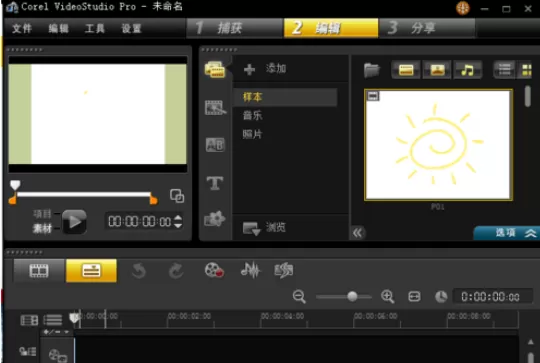Viewport: 540px width, 363px height.
Task: Click 添加 to add new folder
Action: [265, 69]
